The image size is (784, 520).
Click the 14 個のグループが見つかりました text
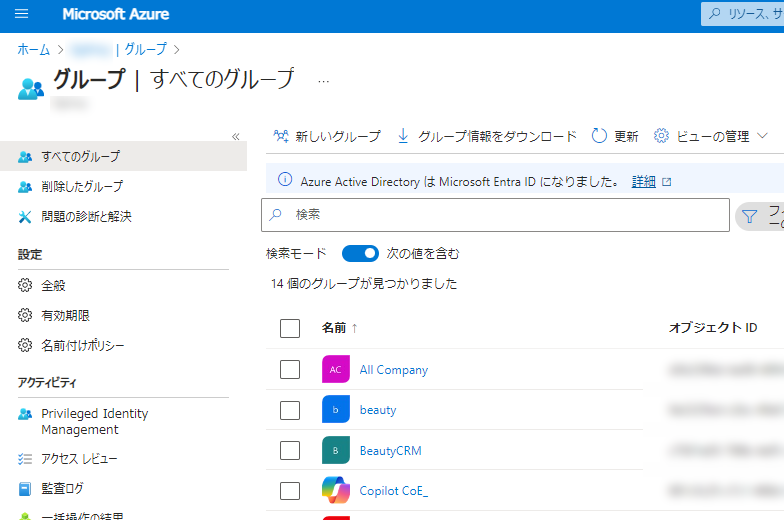point(364,284)
